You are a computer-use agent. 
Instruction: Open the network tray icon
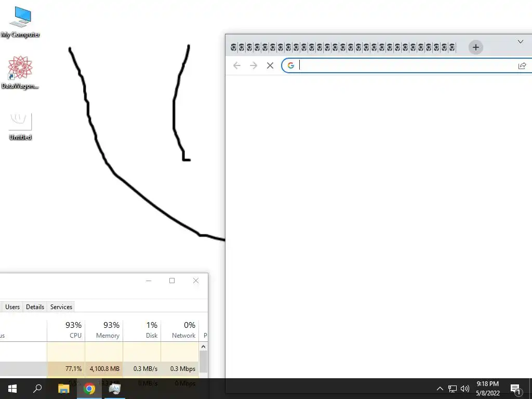[x=453, y=389]
